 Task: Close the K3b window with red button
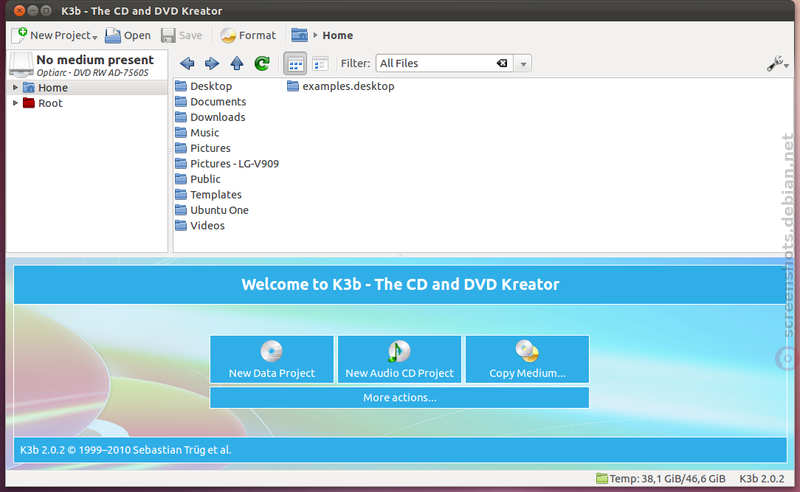19,10
